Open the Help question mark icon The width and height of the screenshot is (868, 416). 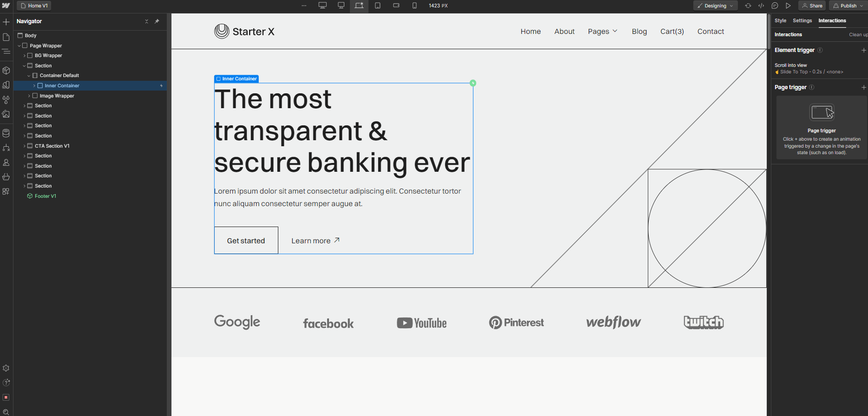coord(6,383)
